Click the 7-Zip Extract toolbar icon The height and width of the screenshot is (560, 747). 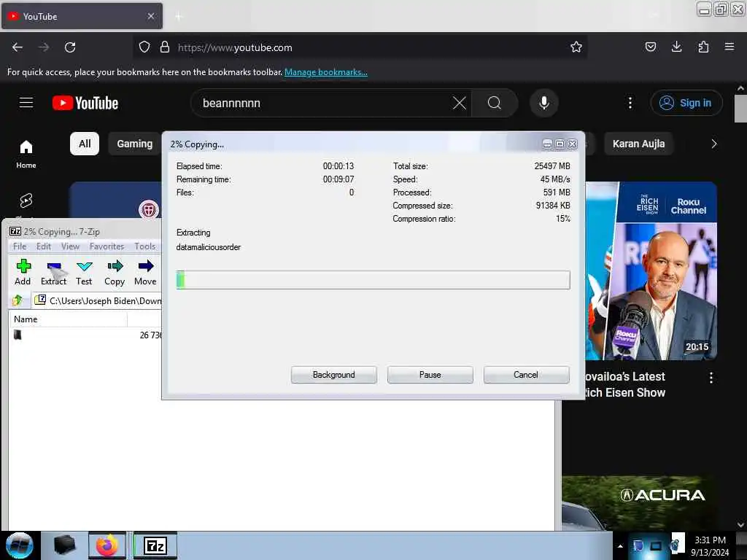(53, 272)
